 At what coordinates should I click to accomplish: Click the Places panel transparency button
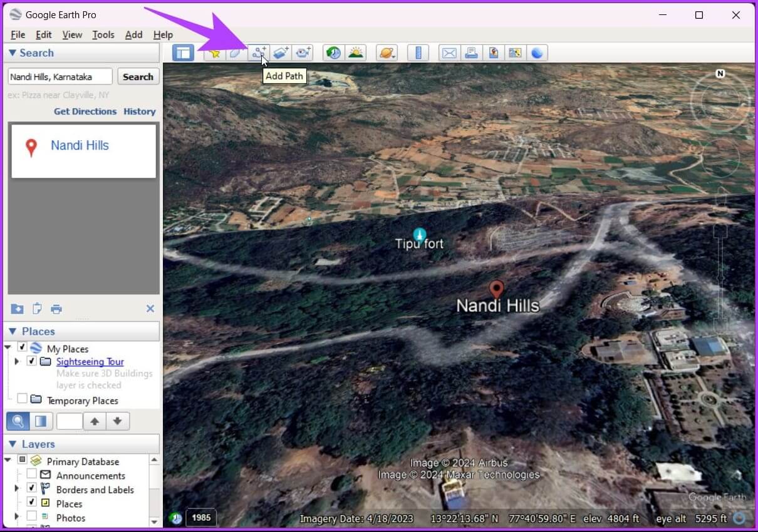click(x=40, y=421)
